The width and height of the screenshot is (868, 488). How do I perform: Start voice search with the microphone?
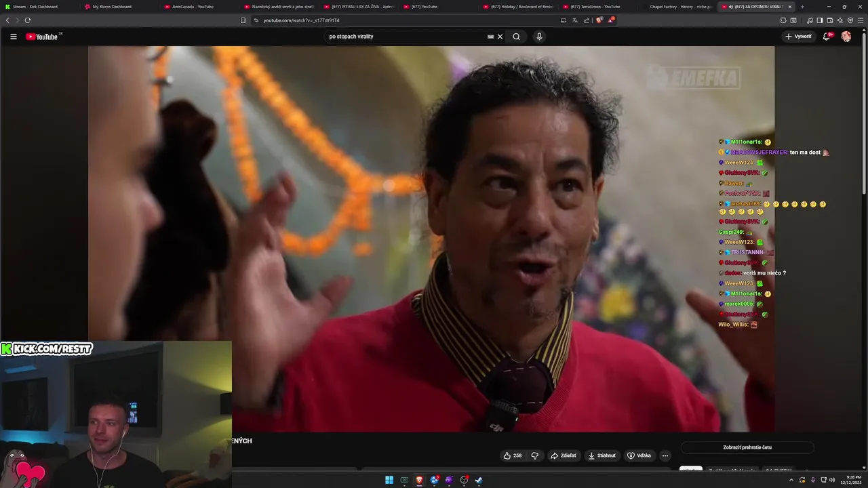click(539, 37)
